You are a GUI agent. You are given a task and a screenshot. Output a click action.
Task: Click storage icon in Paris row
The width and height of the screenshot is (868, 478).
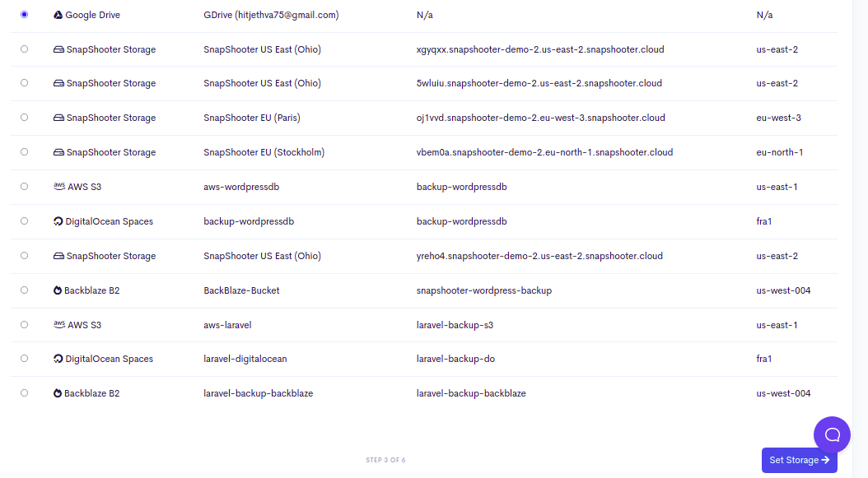(x=58, y=118)
